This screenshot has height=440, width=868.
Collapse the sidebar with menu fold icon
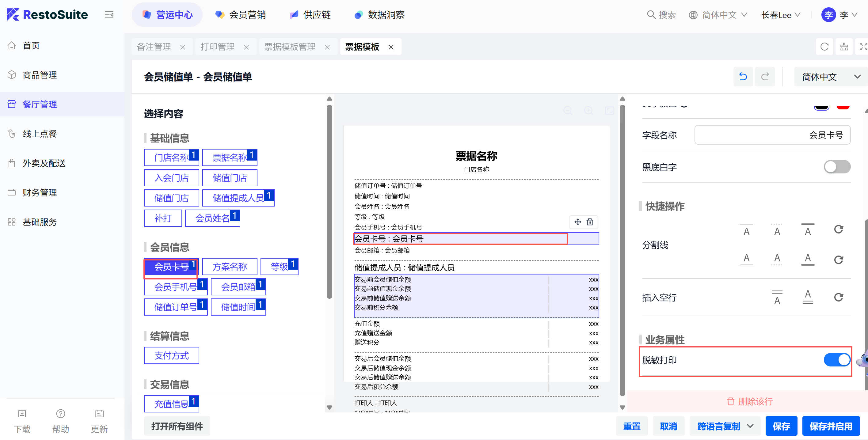(109, 15)
